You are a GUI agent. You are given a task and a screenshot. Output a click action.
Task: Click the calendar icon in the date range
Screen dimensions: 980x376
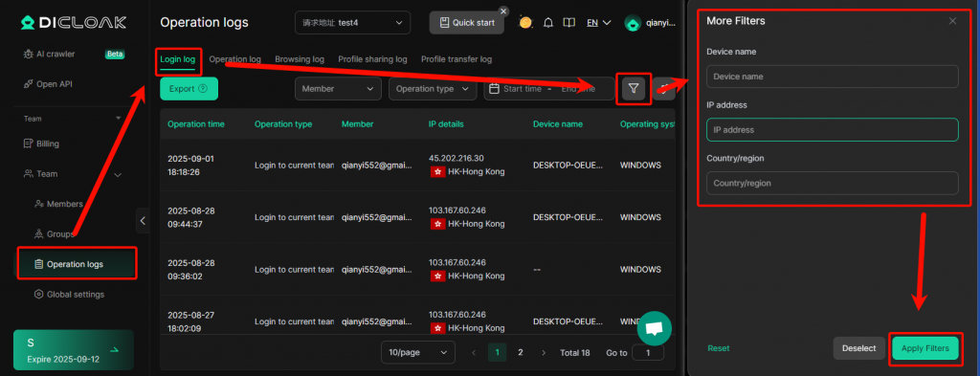point(494,89)
